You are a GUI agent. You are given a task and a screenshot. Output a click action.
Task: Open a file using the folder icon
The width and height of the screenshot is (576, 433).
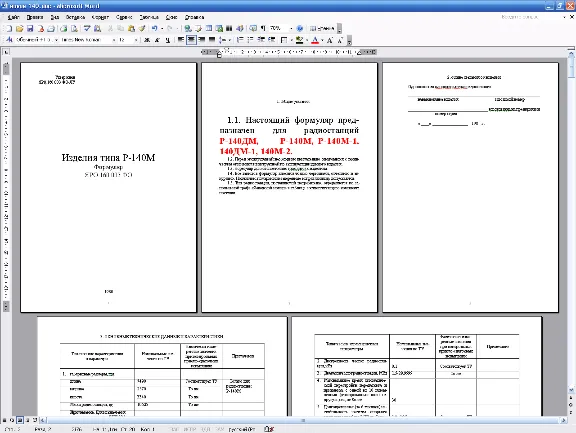tap(20, 28)
